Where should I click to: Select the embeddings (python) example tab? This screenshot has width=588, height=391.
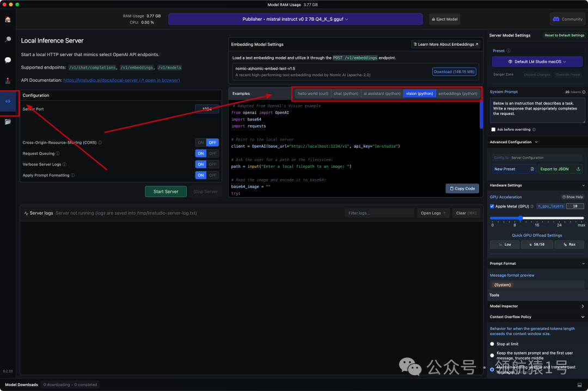tap(457, 94)
